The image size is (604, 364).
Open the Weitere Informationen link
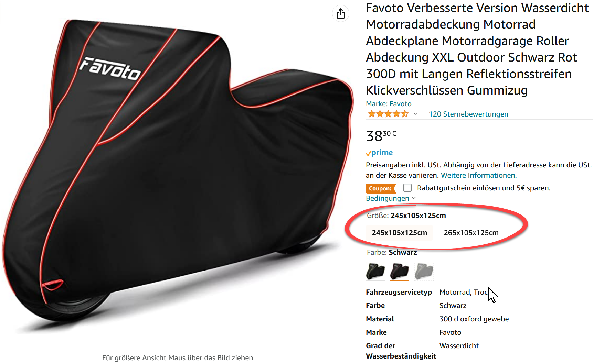tap(479, 175)
